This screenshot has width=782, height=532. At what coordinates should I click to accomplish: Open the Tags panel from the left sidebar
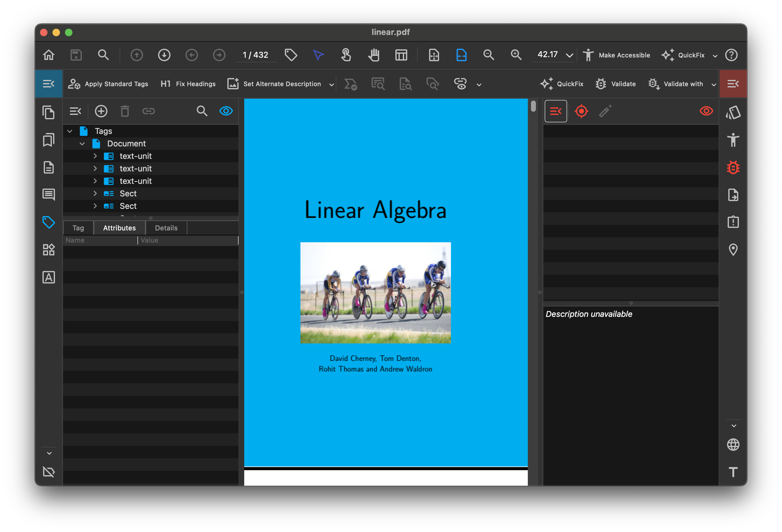49,222
